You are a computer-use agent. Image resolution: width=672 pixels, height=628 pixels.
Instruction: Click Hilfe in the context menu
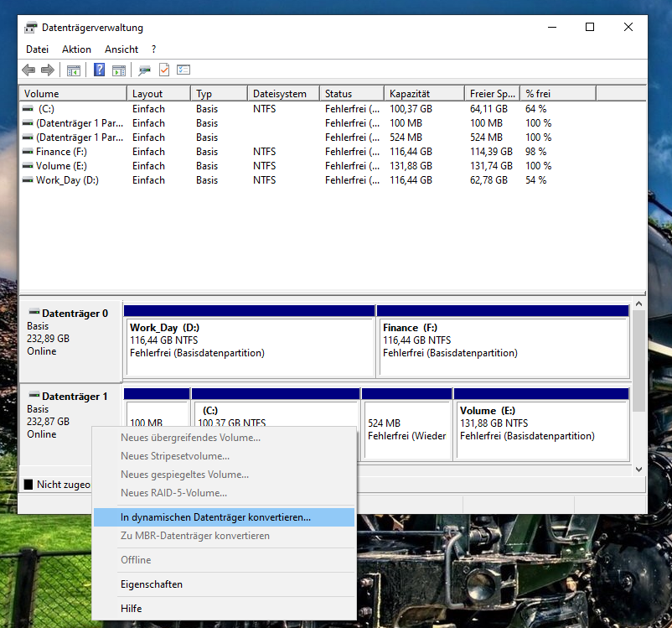click(x=131, y=609)
